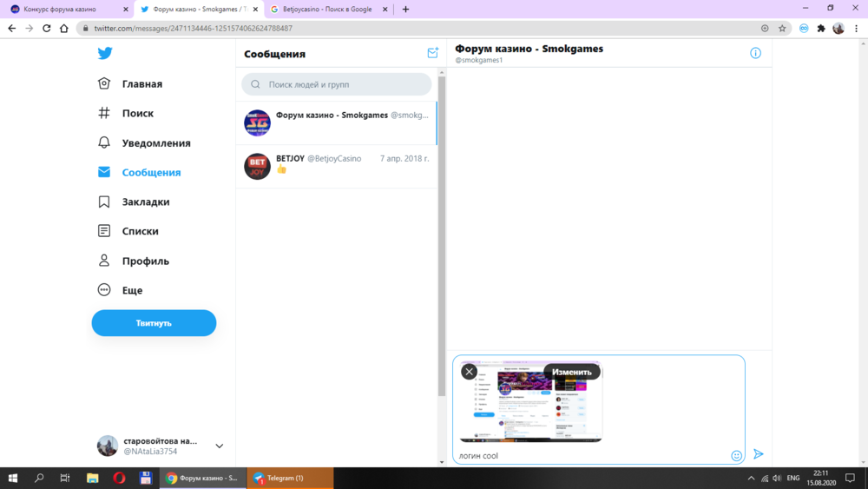Open the Chrome extensions puzzle icon

pyautogui.click(x=821, y=29)
